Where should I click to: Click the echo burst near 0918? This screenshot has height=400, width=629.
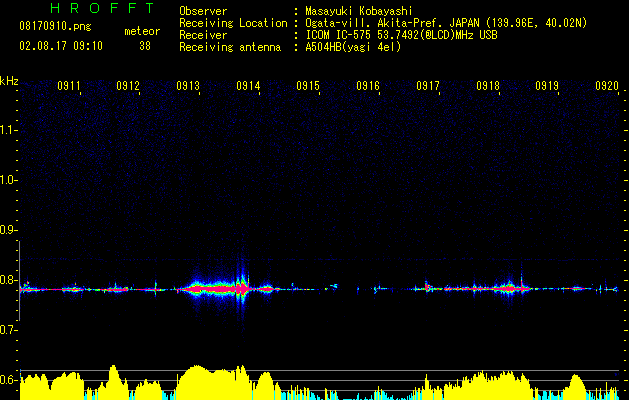tap(509, 288)
